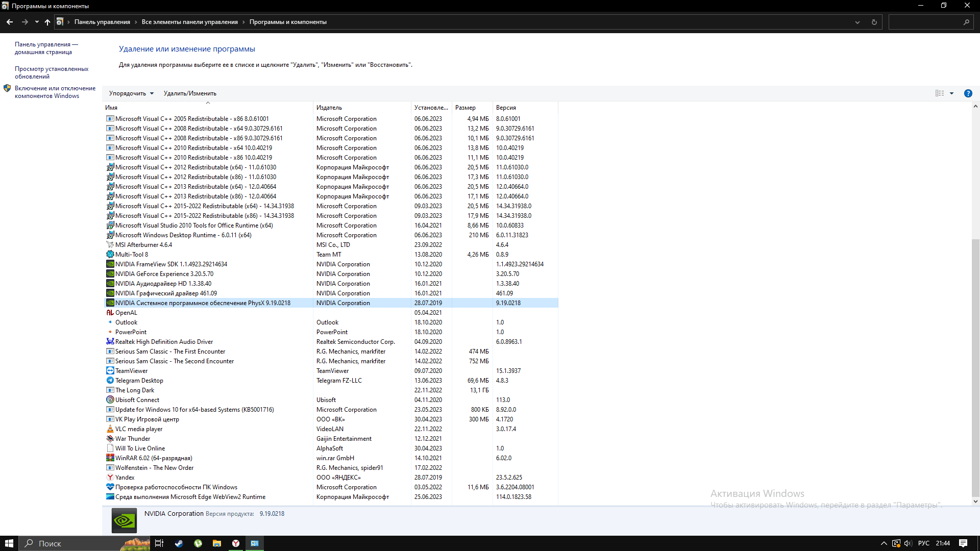
Task: Click the control panel search field
Action: tap(925, 22)
